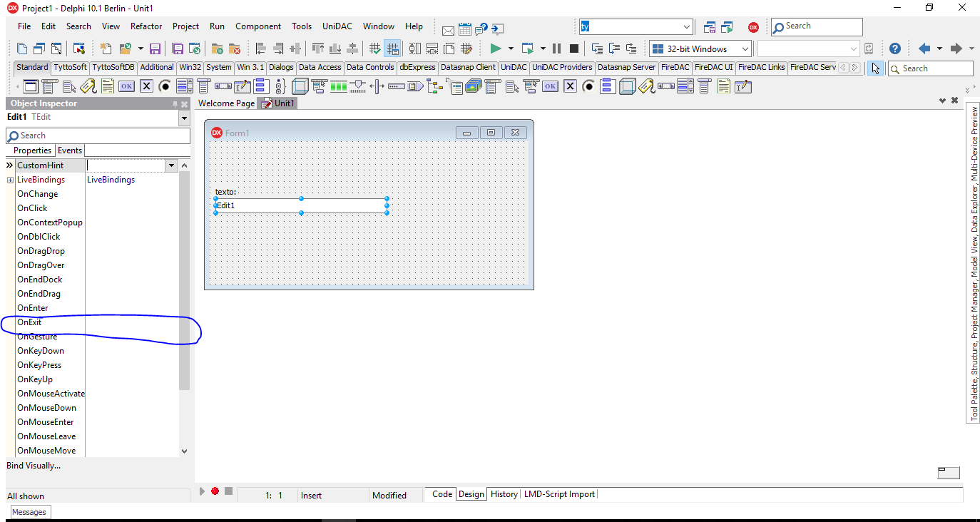Click the blue Help question mark icon

(894, 48)
